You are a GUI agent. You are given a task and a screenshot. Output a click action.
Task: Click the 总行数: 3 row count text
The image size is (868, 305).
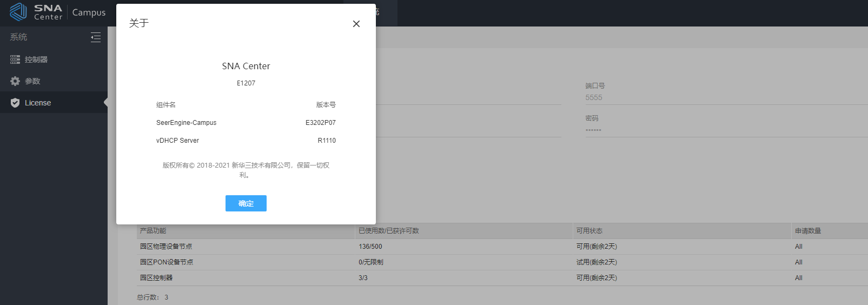153,297
